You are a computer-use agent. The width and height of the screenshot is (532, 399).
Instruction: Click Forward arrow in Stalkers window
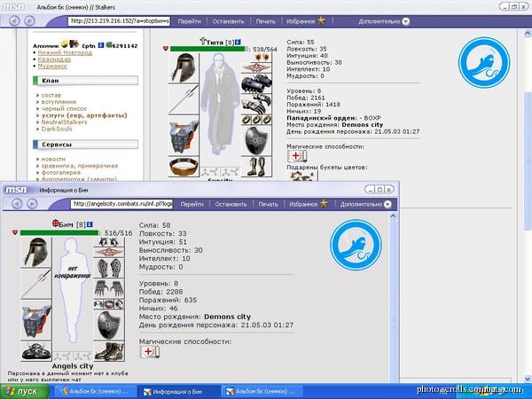click(x=29, y=20)
